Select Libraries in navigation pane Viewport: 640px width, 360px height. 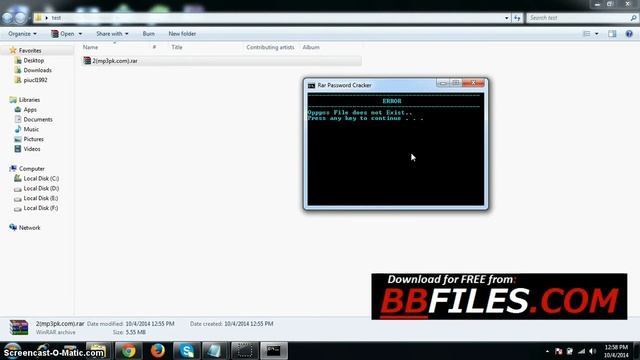click(29, 100)
